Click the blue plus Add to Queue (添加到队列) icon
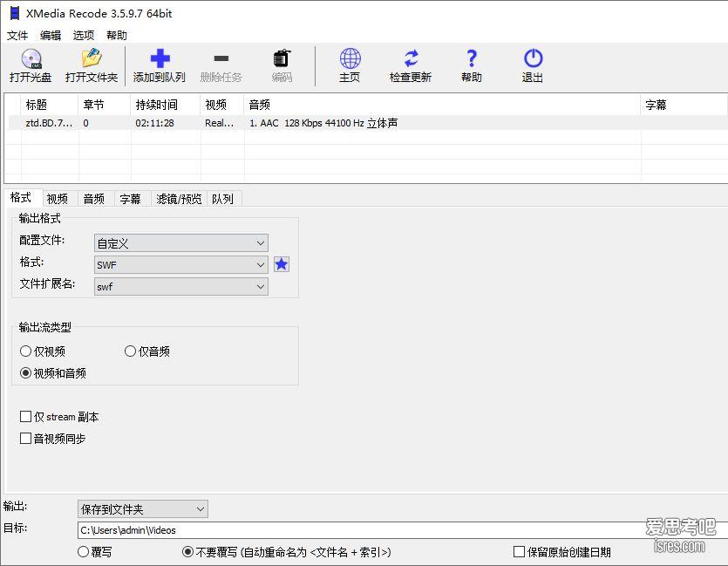Screen dimensions: 728x566 tap(160, 58)
